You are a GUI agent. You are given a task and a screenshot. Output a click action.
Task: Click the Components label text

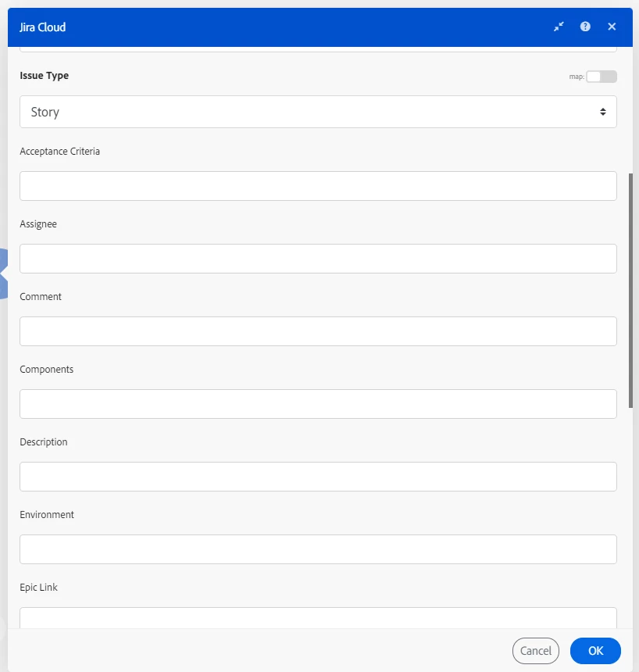coord(47,370)
